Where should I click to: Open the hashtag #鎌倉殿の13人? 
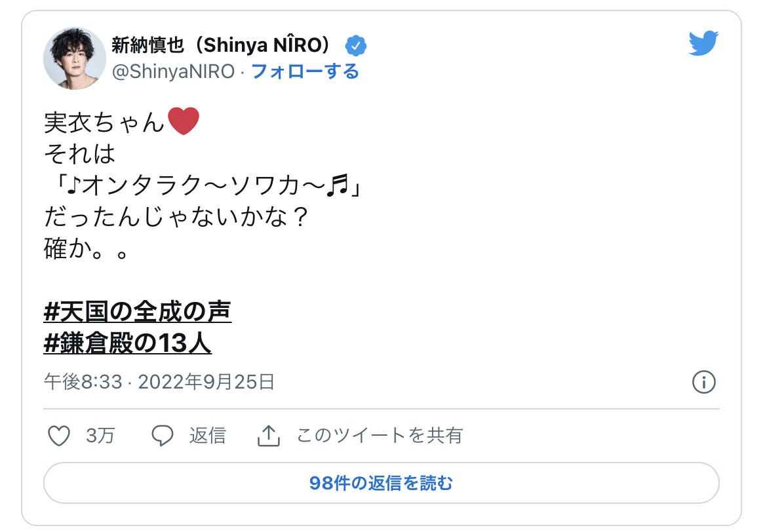pos(128,344)
